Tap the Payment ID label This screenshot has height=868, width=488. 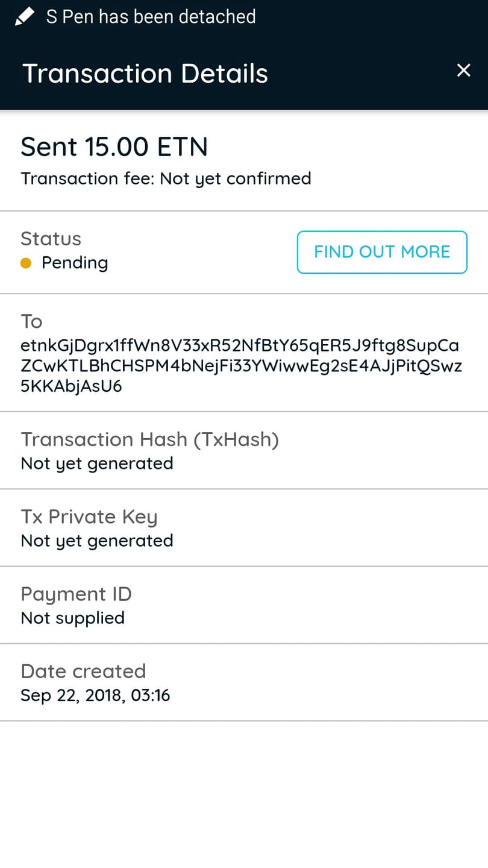click(x=76, y=594)
